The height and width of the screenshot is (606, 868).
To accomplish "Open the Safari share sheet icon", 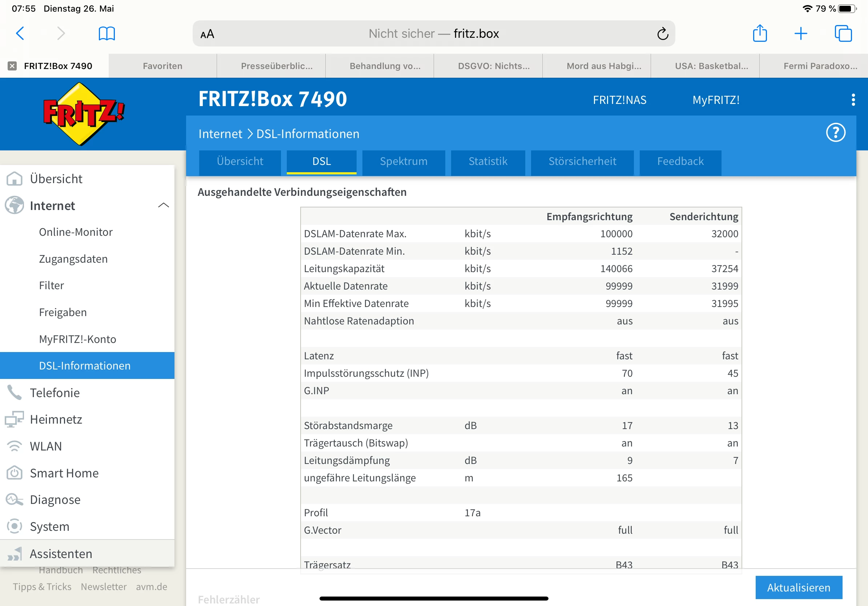I will pos(760,34).
